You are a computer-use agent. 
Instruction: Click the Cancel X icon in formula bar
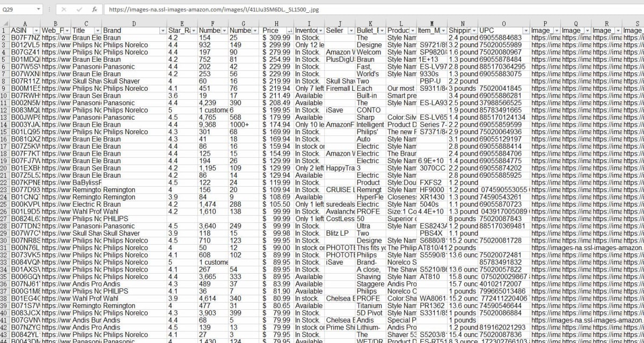[64, 9]
